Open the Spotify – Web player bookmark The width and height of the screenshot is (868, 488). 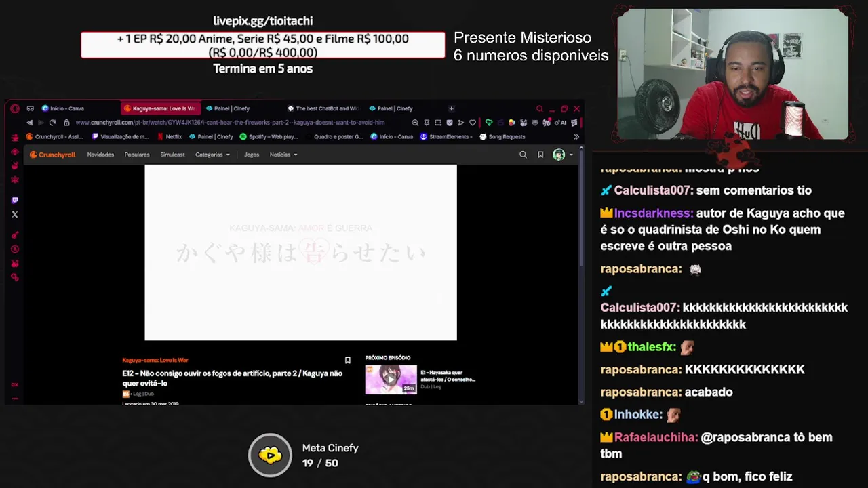pos(269,136)
